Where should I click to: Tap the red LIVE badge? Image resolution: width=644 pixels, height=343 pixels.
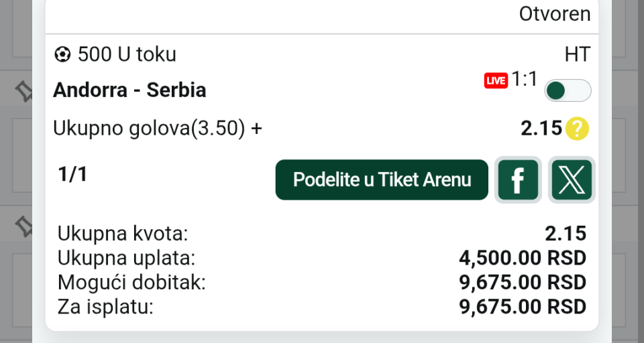tap(496, 81)
